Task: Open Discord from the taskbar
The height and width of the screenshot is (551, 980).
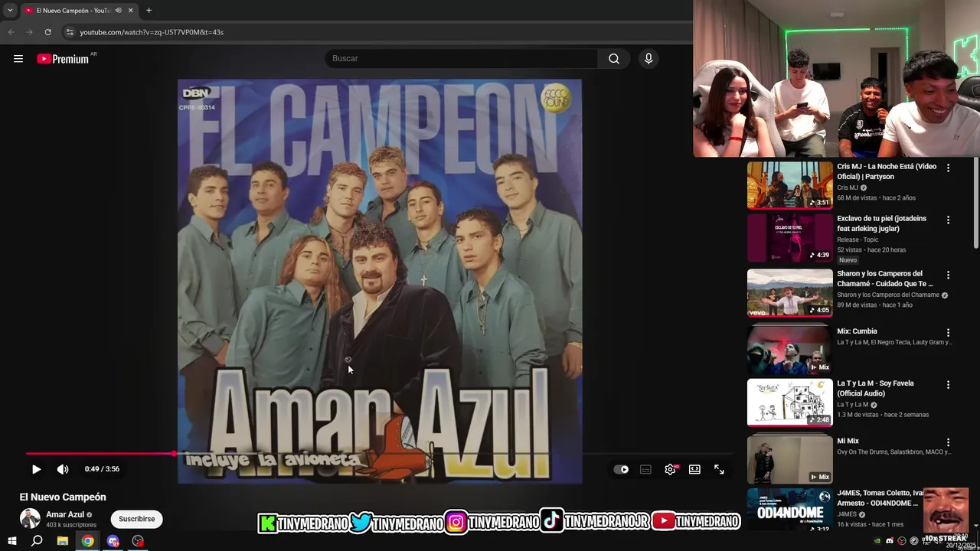Action: (x=113, y=541)
